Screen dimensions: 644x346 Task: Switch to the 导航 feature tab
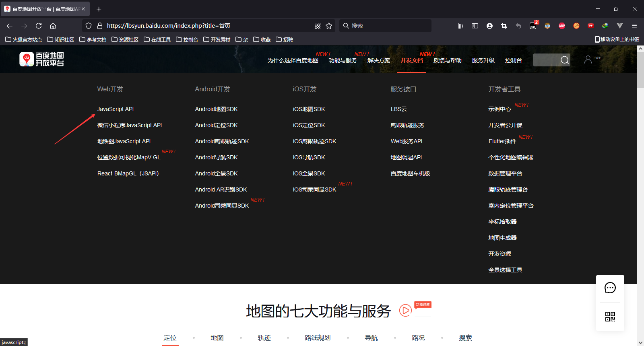click(371, 338)
